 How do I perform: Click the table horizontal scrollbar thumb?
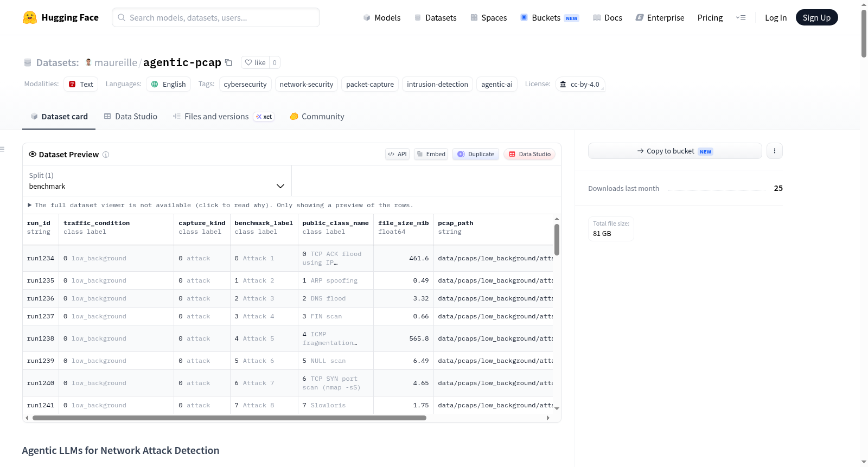coord(229,418)
